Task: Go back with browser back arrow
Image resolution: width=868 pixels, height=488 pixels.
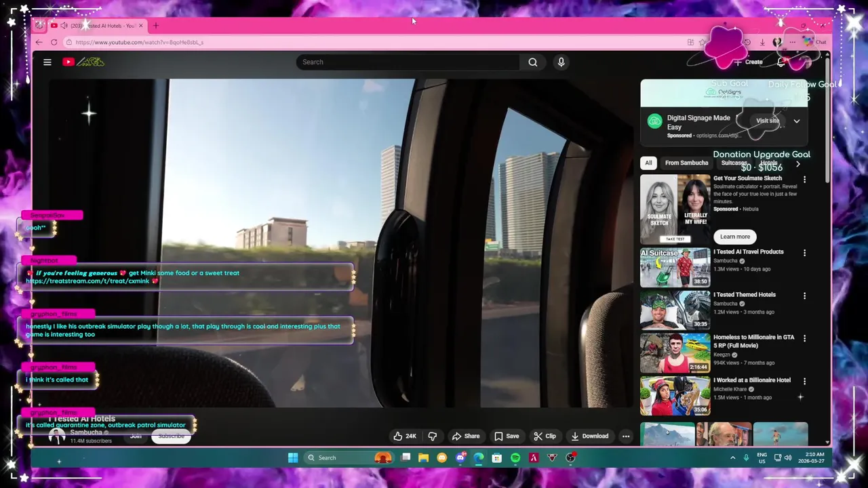Action: [x=39, y=42]
